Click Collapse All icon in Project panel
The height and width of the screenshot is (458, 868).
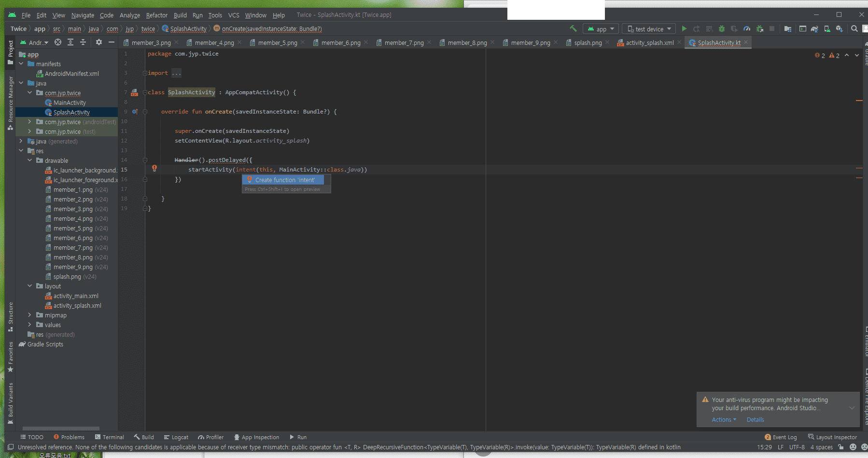(83, 42)
